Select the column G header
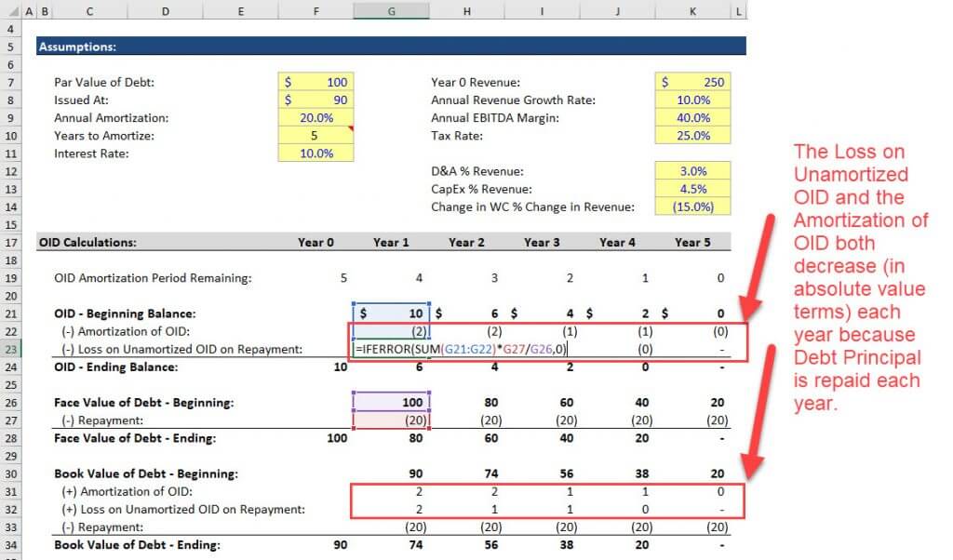 click(x=391, y=11)
